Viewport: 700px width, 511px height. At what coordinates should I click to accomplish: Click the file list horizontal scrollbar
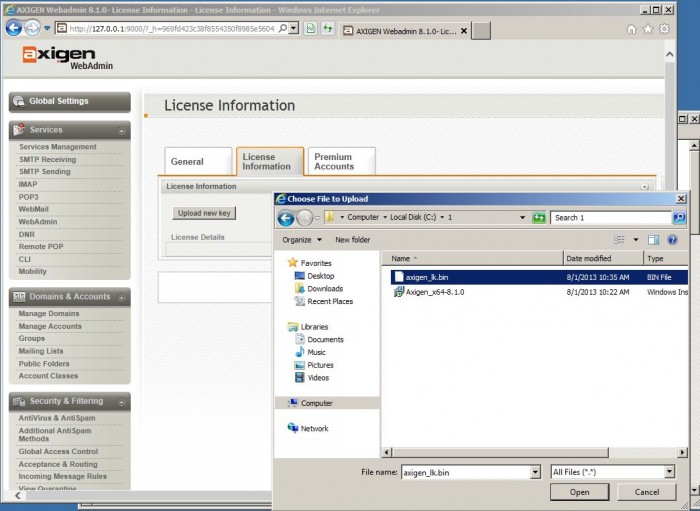click(534, 453)
